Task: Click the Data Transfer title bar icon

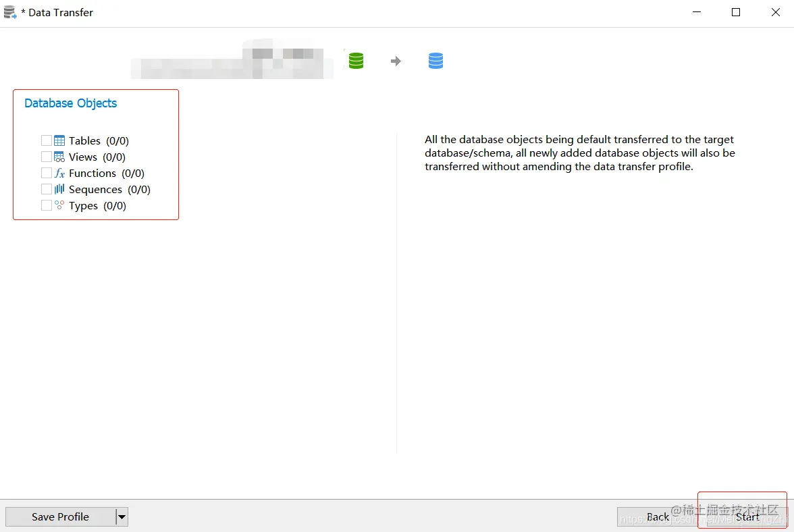Action: tap(10, 12)
